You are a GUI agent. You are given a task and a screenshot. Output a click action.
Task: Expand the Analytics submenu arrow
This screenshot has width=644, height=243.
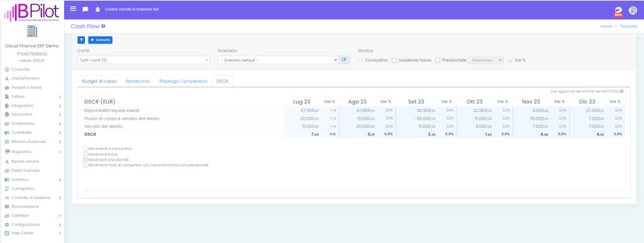[60, 179]
